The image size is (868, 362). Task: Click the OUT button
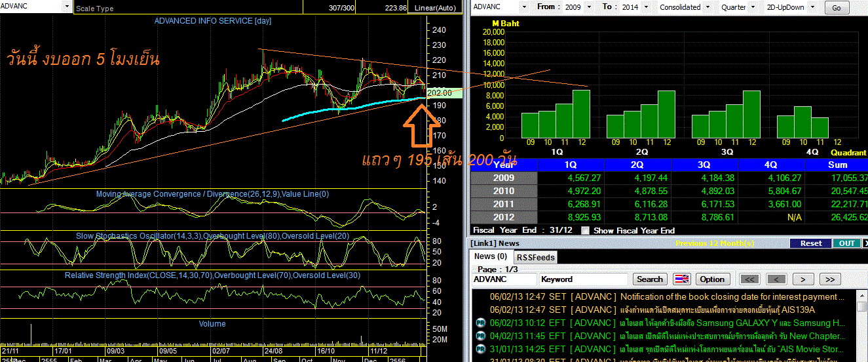click(x=846, y=243)
